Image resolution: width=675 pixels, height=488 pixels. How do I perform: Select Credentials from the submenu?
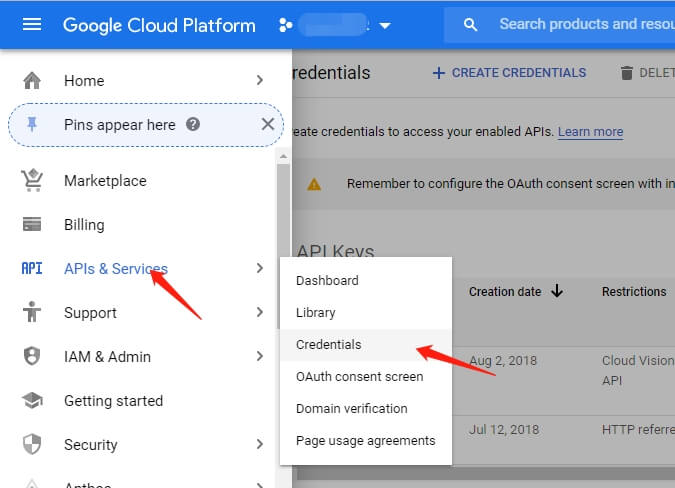[x=329, y=345]
